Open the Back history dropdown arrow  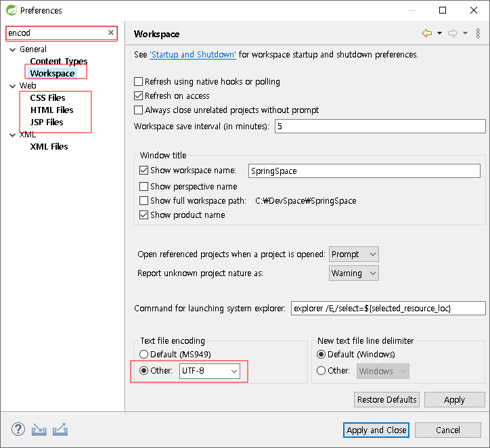[x=439, y=33]
